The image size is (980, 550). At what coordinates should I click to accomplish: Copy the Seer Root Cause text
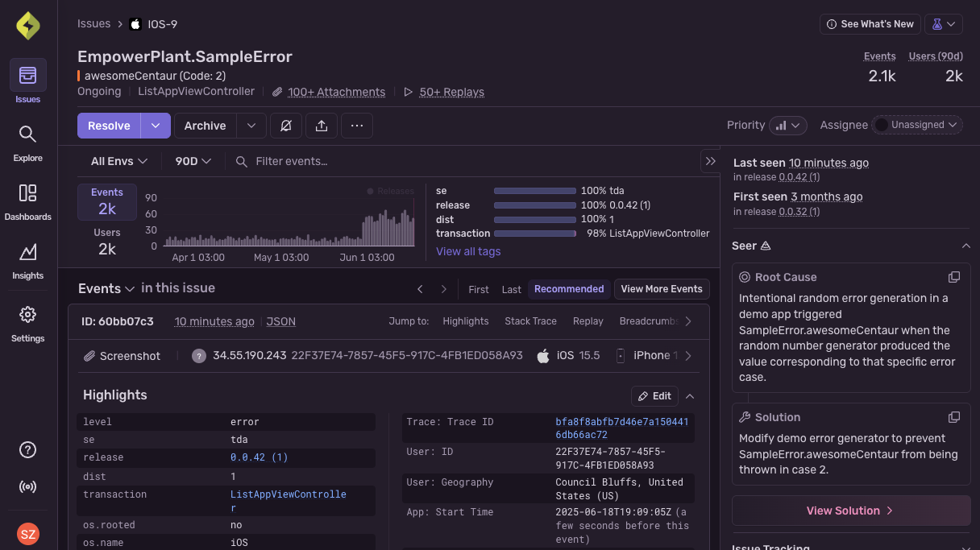click(x=954, y=276)
